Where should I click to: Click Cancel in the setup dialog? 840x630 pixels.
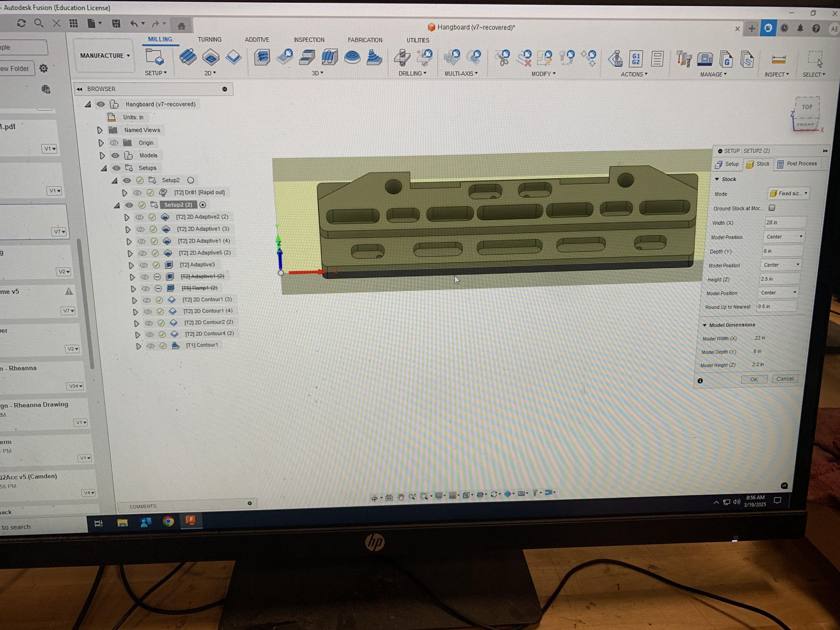(x=785, y=379)
